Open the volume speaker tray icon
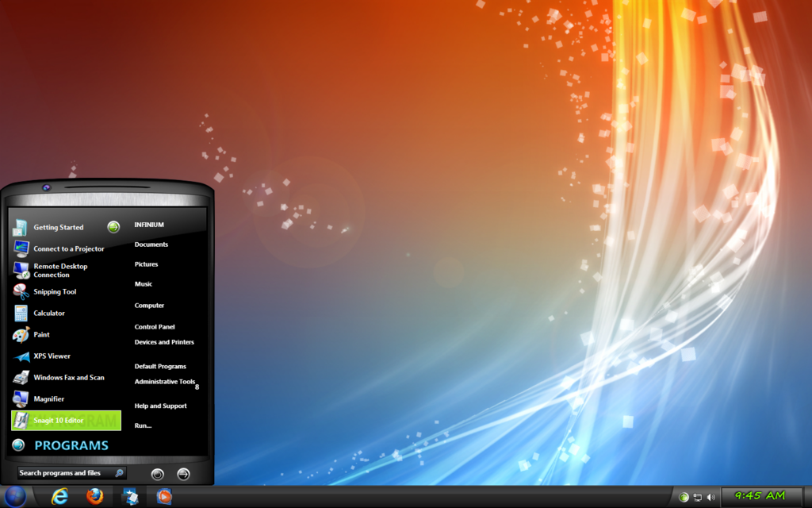812x508 pixels. point(711,497)
